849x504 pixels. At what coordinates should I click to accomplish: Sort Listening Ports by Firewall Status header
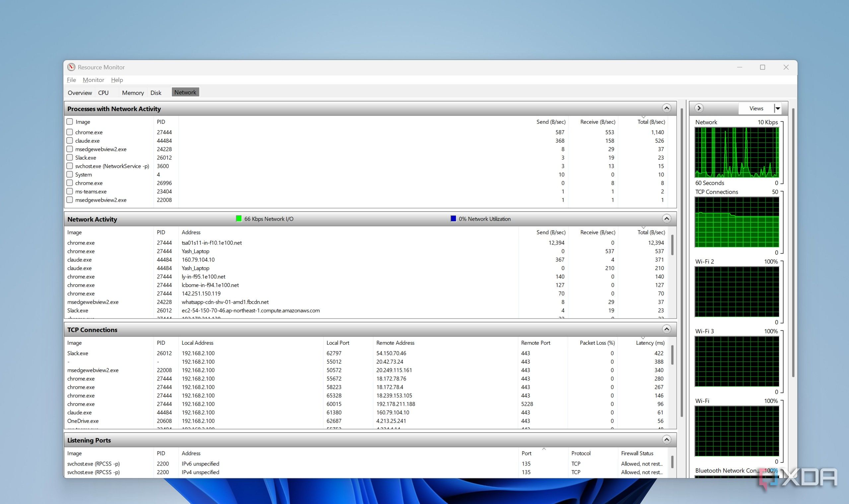[637, 453]
